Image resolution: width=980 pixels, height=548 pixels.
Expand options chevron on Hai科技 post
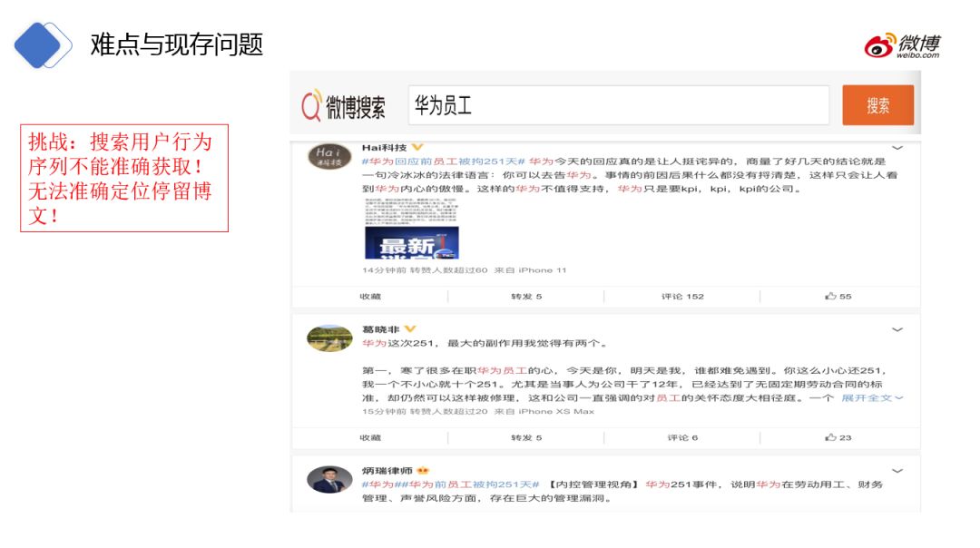[897, 148]
